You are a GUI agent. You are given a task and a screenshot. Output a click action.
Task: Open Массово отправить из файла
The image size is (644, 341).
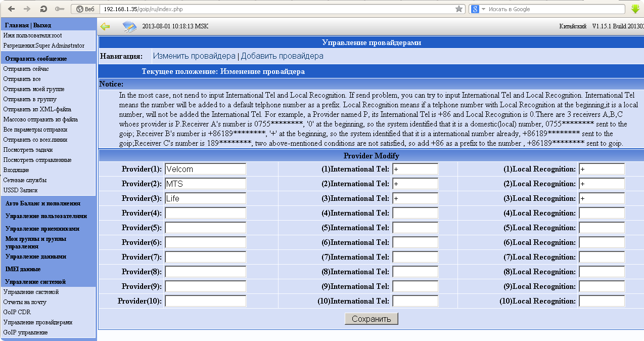pos(40,119)
